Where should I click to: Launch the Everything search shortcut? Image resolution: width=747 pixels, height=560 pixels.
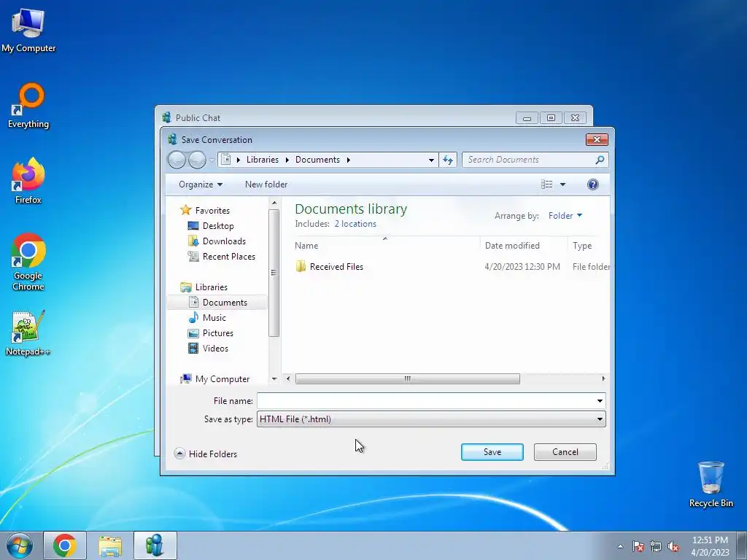pos(28,106)
